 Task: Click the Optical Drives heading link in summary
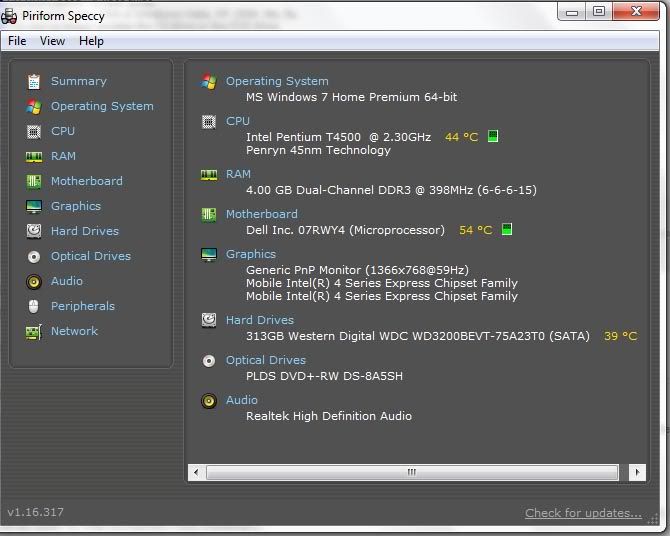(266, 360)
